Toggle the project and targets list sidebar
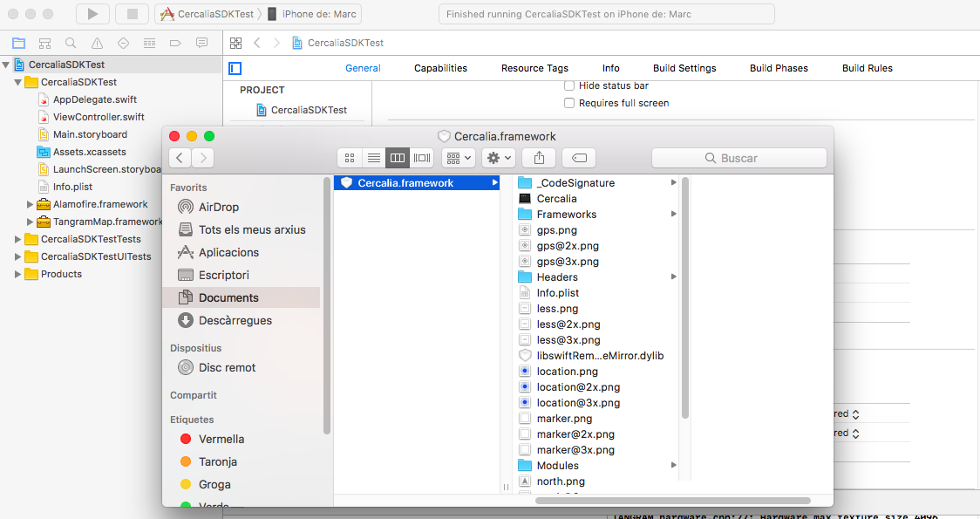980x519 pixels. [x=235, y=68]
